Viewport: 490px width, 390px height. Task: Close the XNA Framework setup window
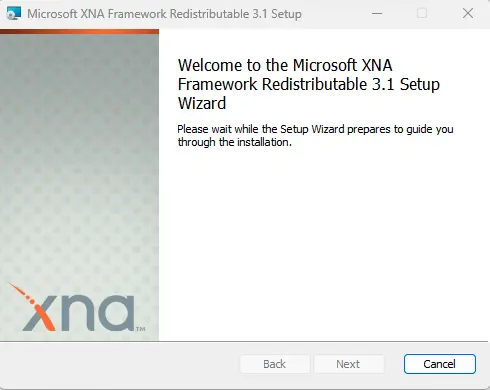[468, 14]
